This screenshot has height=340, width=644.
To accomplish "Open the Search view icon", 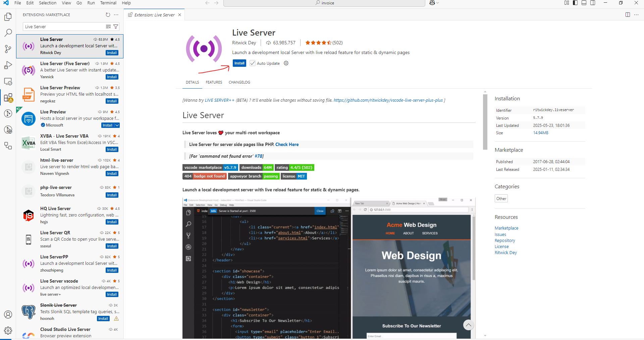I will pos(8,33).
